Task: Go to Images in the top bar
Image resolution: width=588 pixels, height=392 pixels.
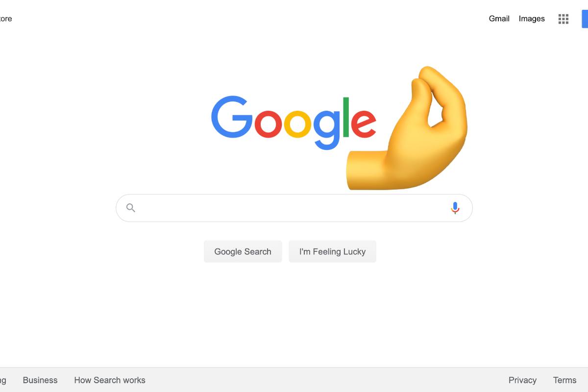Action: (532, 19)
